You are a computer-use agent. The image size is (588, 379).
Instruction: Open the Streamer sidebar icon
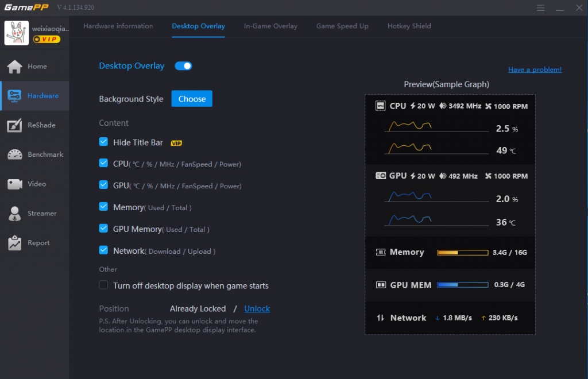pyautogui.click(x=14, y=213)
